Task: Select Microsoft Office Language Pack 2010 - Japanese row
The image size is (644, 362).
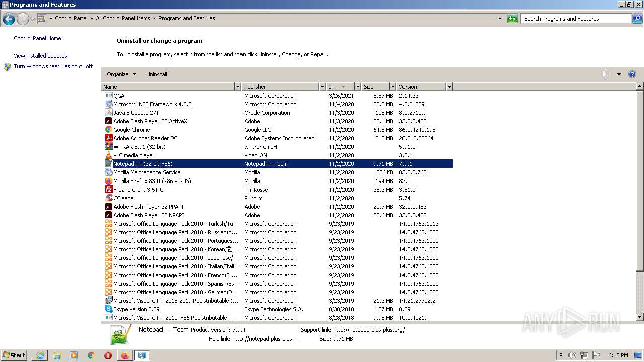Action: pos(278,258)
